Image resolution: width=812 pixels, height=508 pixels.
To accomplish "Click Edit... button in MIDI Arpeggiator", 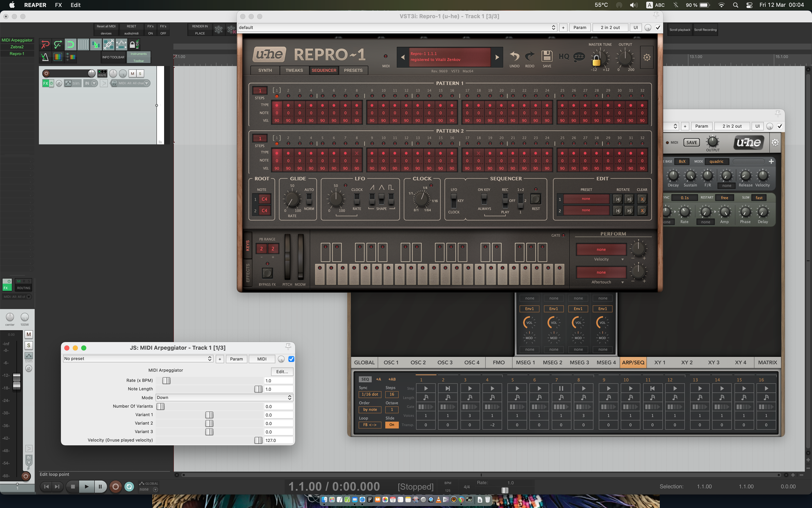I will (x=282, y=372).
